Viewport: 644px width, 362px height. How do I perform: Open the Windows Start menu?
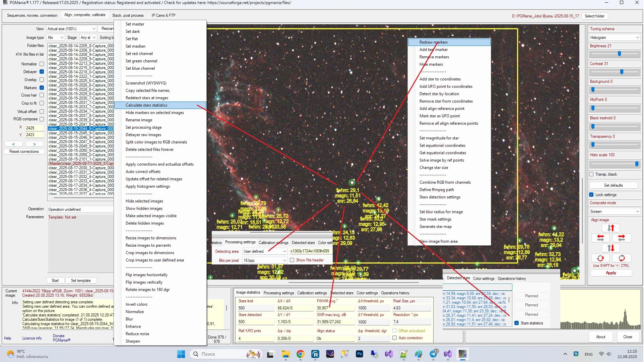(181, 354)
